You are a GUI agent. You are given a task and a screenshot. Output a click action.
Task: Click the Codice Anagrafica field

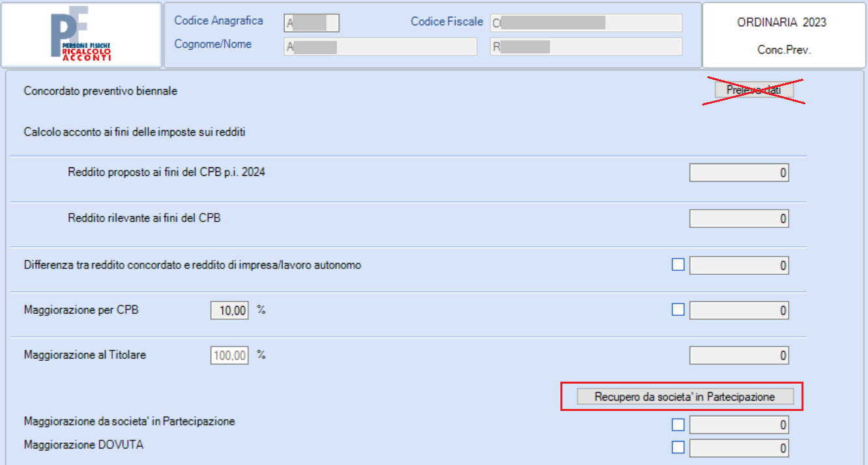[x=311, y=23]
